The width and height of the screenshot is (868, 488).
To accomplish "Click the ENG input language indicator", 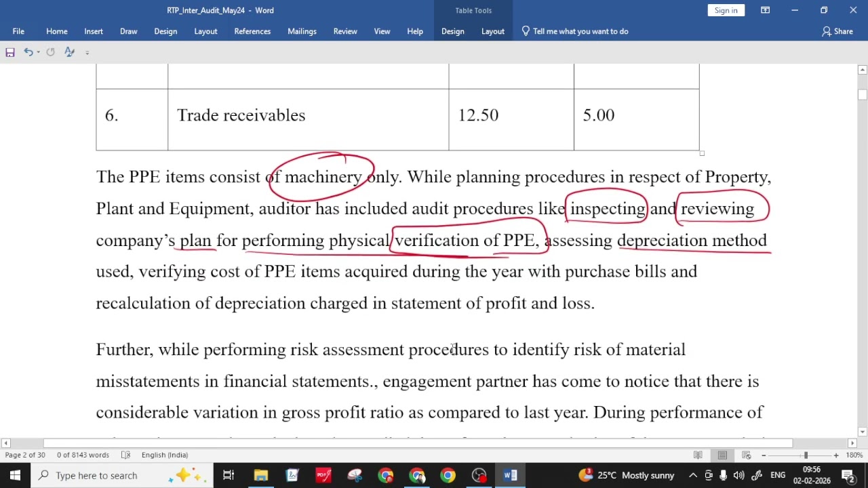I will pyautogui.click(x=778, y=475).
